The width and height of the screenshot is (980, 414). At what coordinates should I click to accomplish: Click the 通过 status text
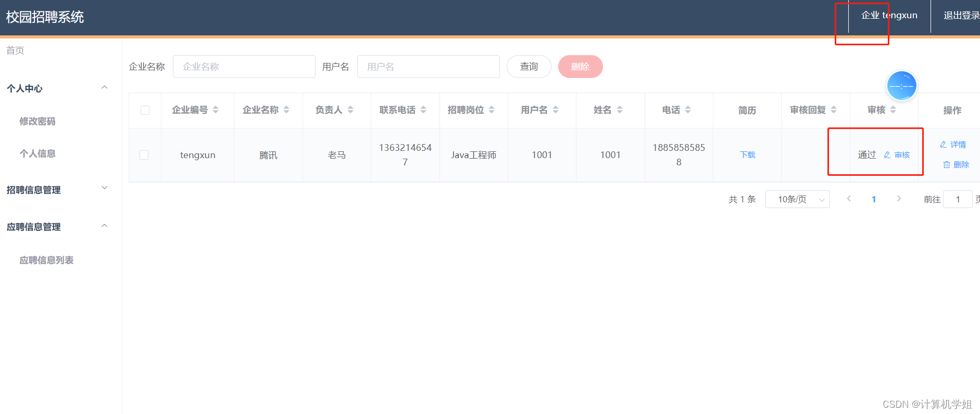(x=867, y=155)
